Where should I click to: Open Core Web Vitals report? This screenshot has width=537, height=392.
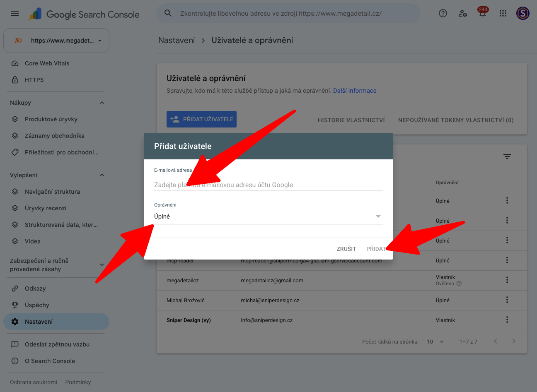pyautogui.click(x=56, y=63)
